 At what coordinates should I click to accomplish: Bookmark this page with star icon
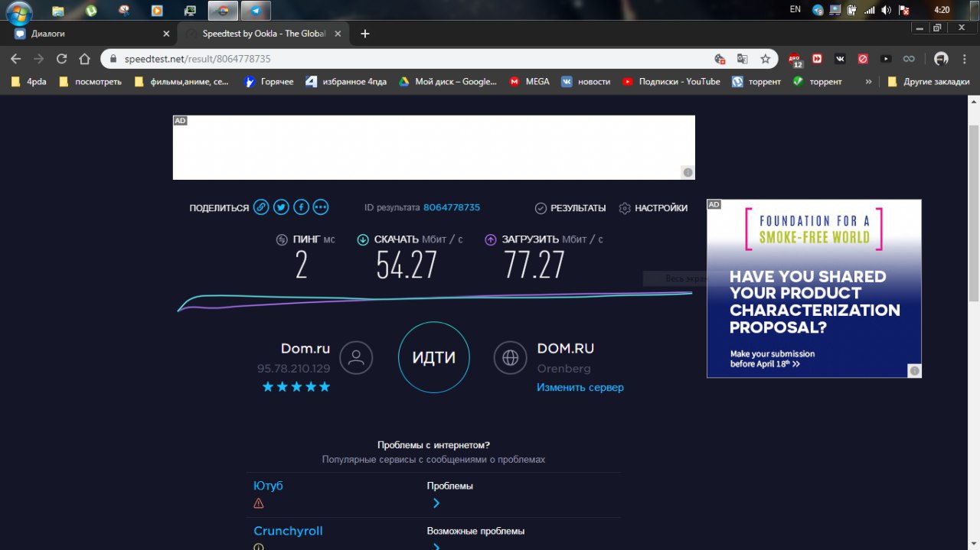point(765,59)
